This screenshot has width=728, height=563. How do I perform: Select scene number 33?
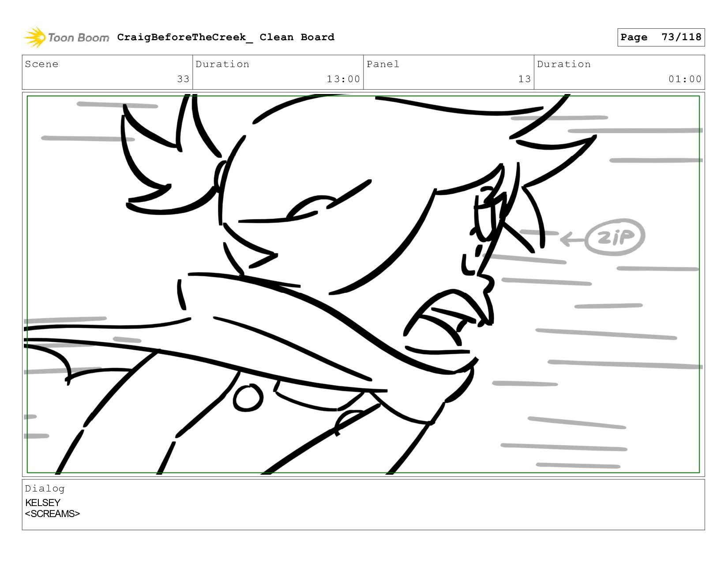pyautogui.click(x=183, y=79)
